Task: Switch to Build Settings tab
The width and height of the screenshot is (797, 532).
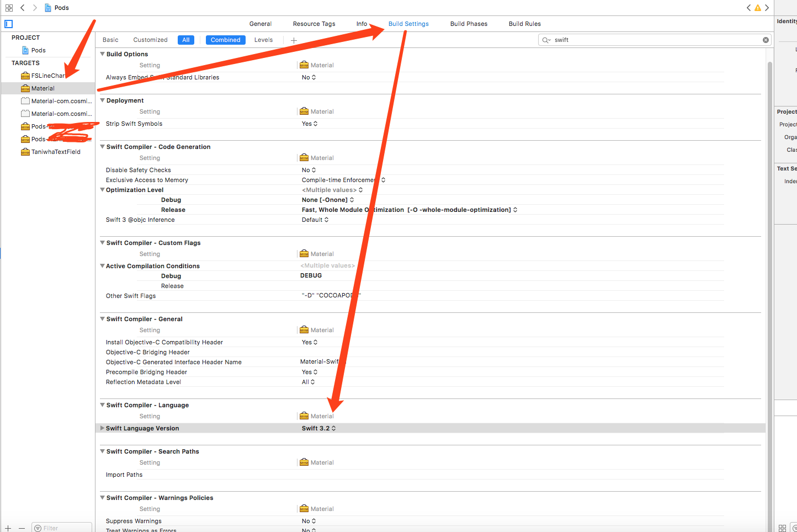Action: point(408,24)
